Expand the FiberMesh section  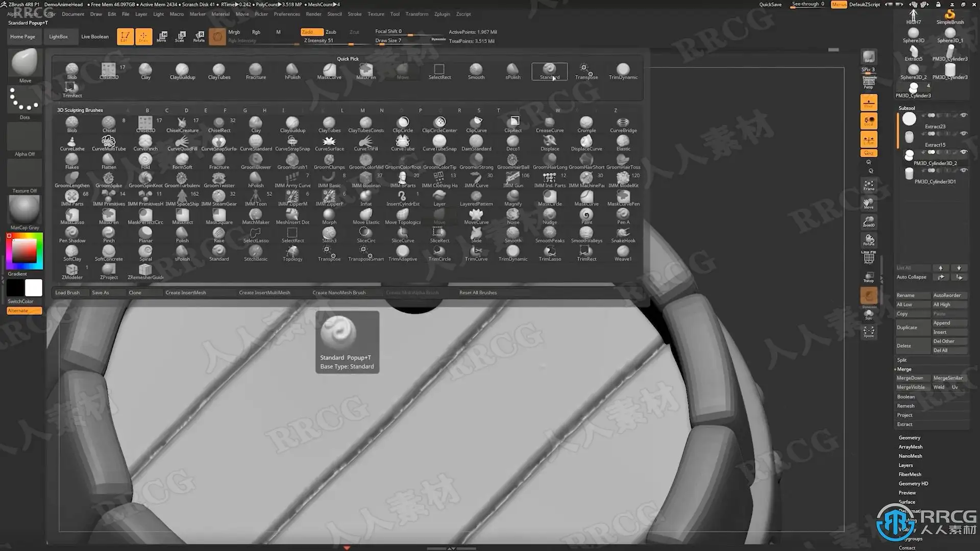click(x=910, y=474)
